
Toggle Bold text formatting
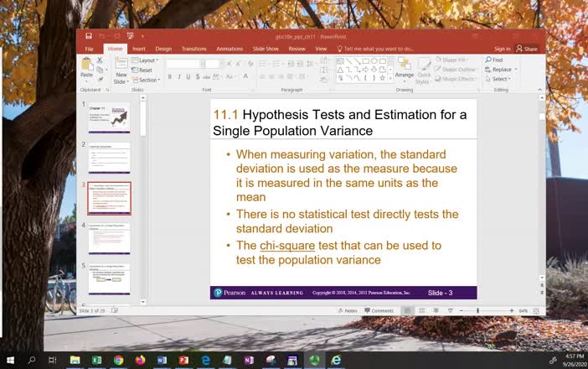point(168,77)
